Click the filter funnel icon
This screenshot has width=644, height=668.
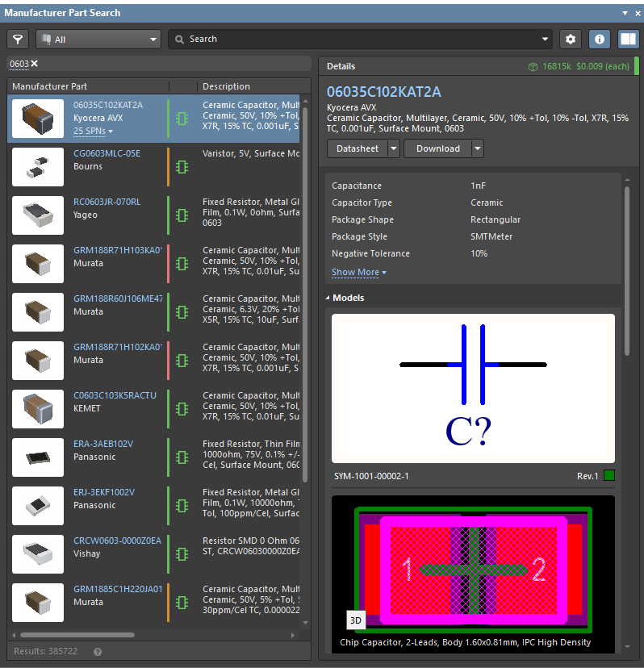click(18, 39)
